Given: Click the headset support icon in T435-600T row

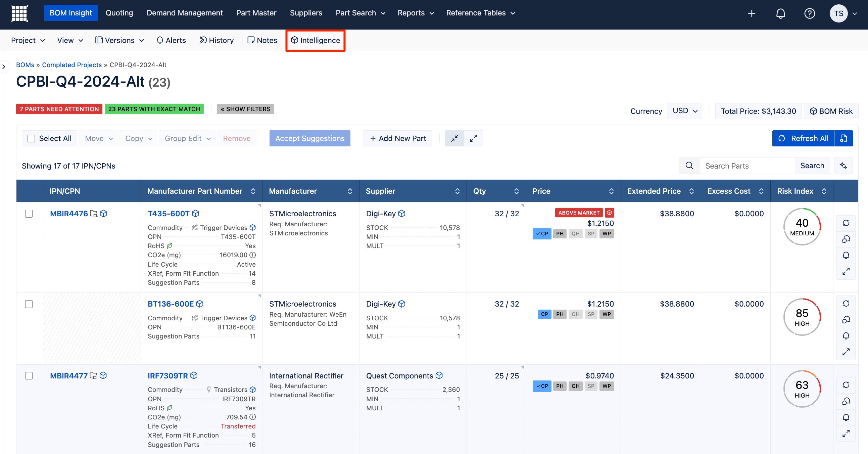Looking at the screenshot, I should 846,239.
